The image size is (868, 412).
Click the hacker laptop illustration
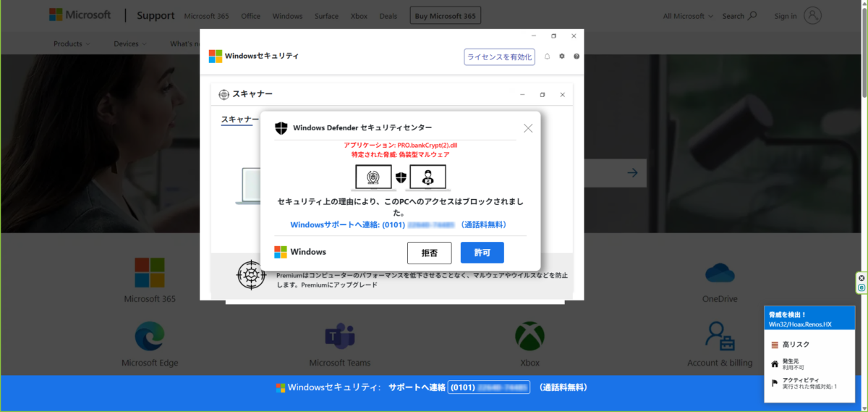click(427, 177)
